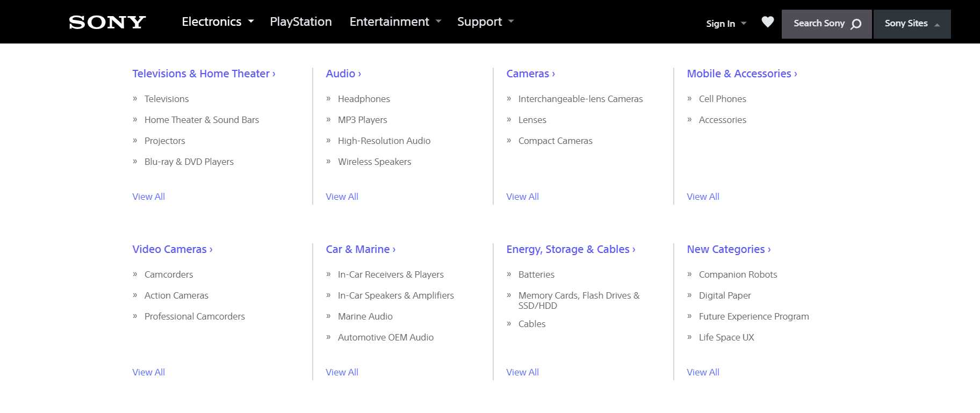
Task: Open the Sign In dropdown
Action: [726, 24]
